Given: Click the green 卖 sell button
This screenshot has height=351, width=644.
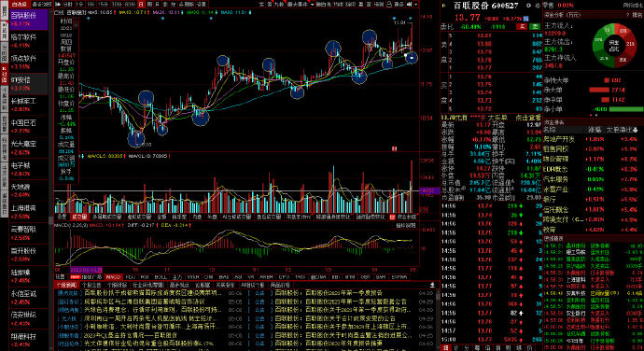Looking at the screenshot, I should tap(535, 26).
